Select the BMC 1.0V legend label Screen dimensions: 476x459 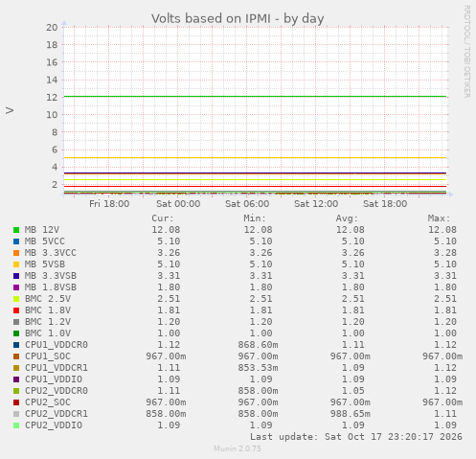(x=48, y=333)
